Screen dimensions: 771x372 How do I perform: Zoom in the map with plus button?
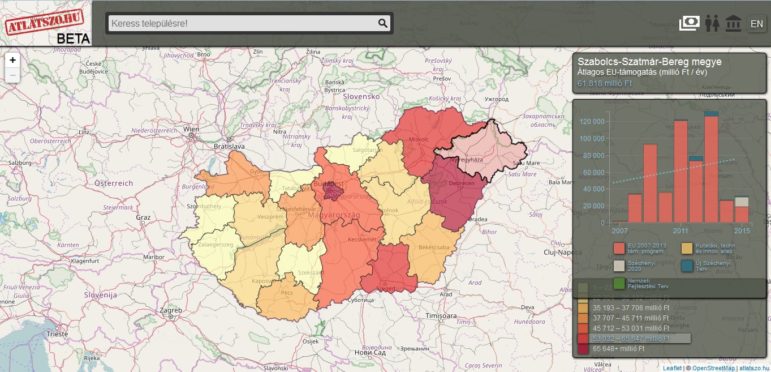(13, 60)
